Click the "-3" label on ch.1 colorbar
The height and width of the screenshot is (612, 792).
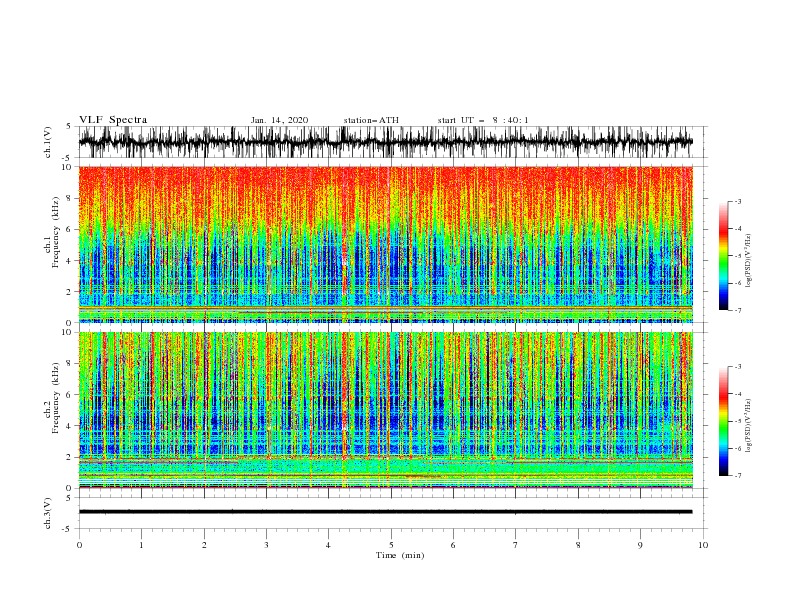point(738,201)
